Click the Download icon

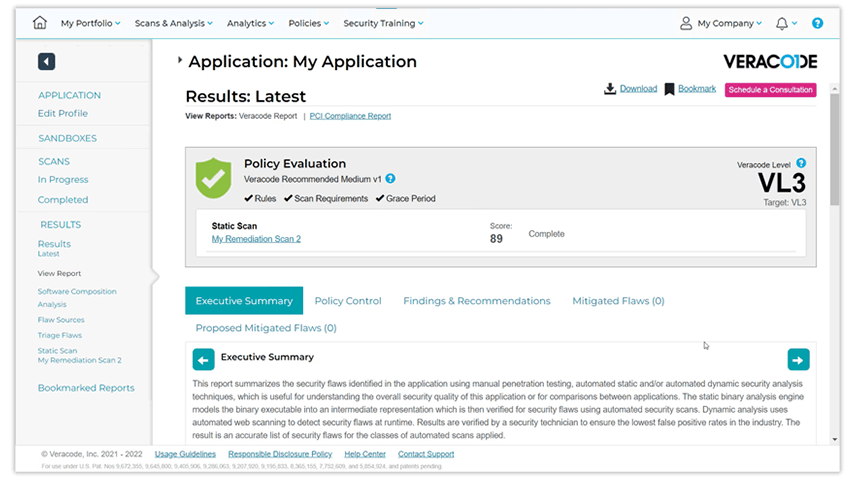(x=610, y=89)
